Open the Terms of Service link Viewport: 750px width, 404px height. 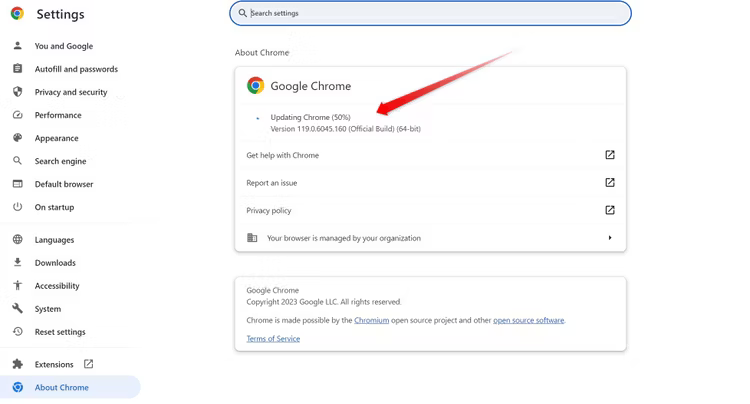click(273, 339)
